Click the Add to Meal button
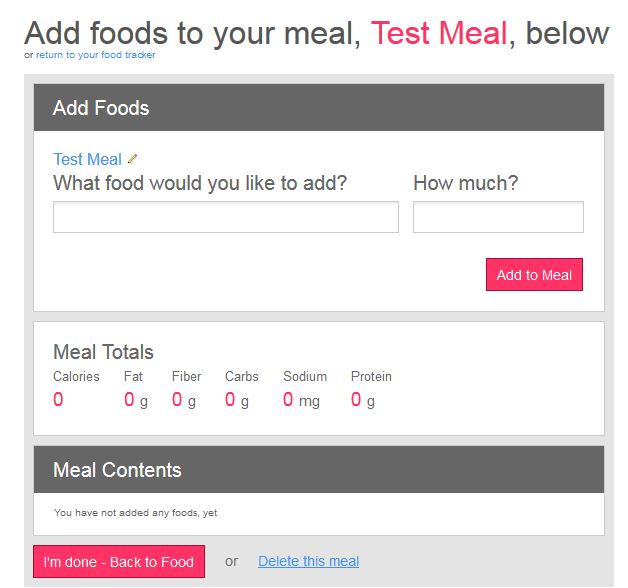This screenshot has height=588, width=628. point(534,275)
